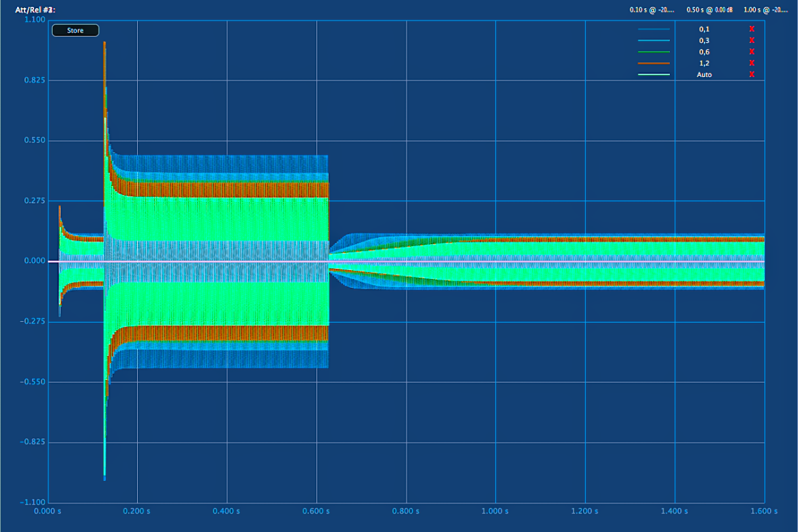Click the "0.000 s" time axis label
The height and width of the screenshot is (532, 798).
pyautogui.click(x=47, y=511)
